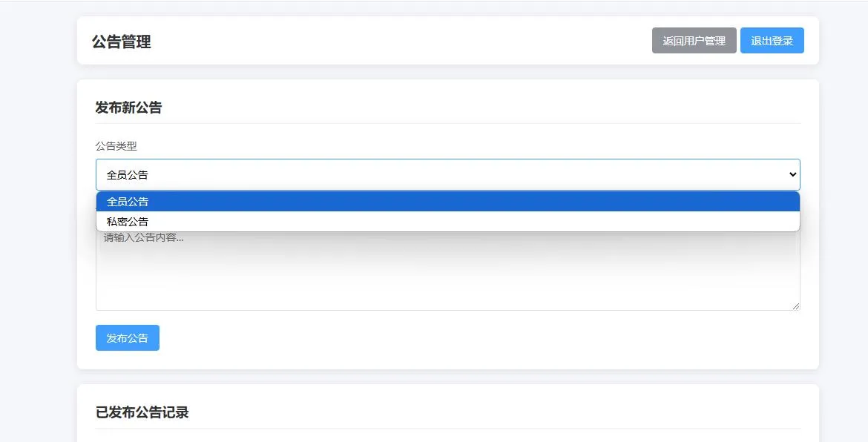Click the textarea resize grip icon
This screenshot has width=868, height=442.
(x=795, y=306)
